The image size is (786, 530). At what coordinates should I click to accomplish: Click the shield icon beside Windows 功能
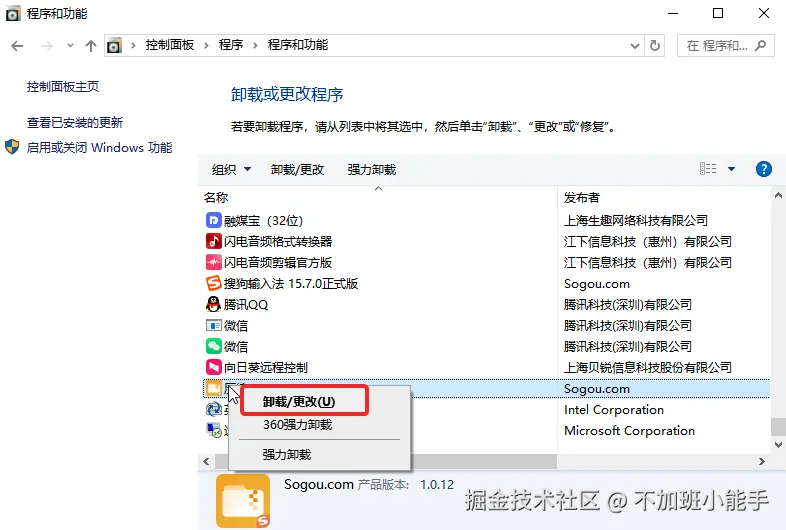coord(12,147)
